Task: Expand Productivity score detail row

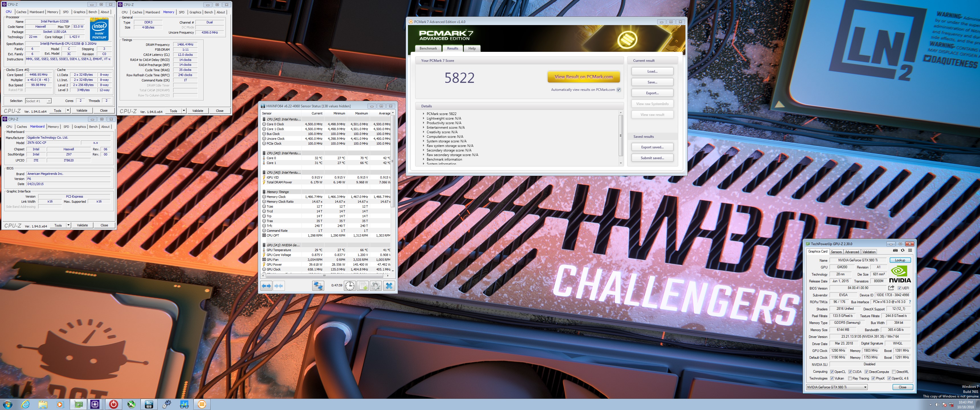Action: 423,123
